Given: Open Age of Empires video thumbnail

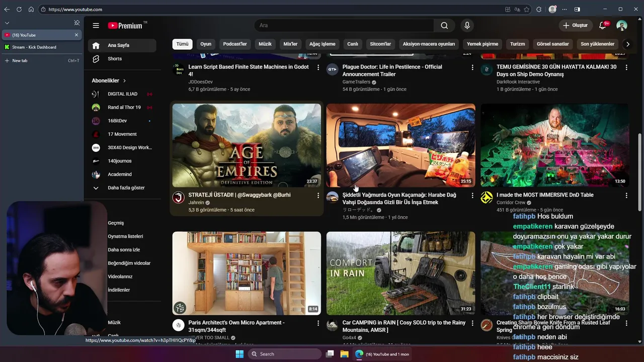Looking at the screenshot, I should [247, 145].
